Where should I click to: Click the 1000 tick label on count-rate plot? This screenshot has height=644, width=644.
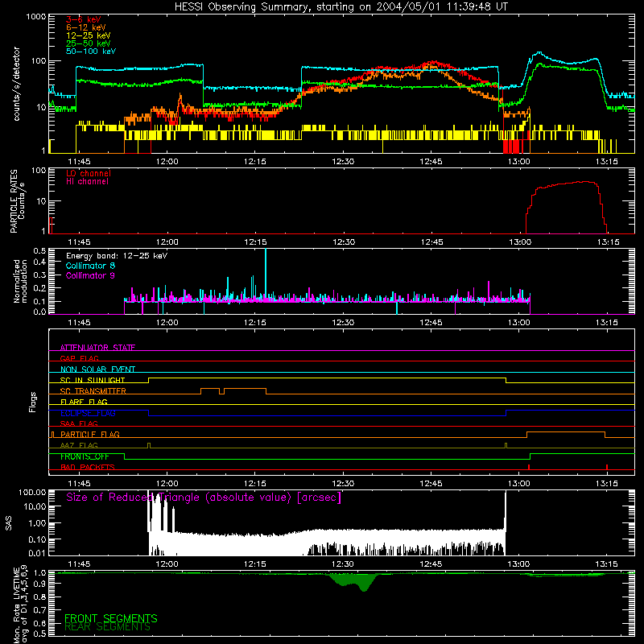36,17
